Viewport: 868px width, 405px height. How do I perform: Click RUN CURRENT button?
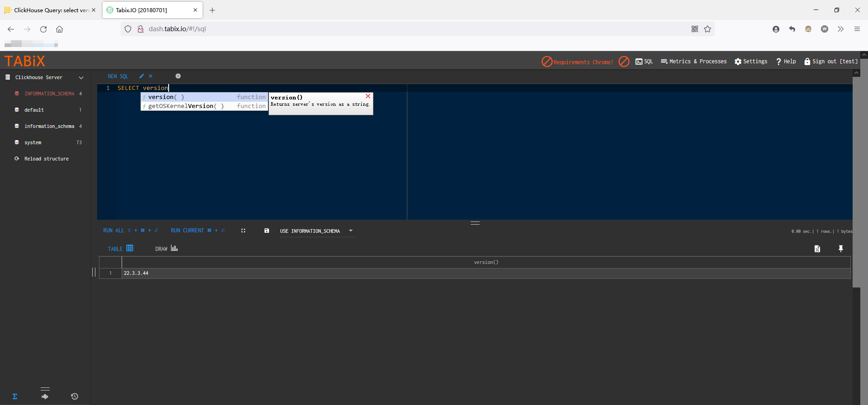(198, 231)
